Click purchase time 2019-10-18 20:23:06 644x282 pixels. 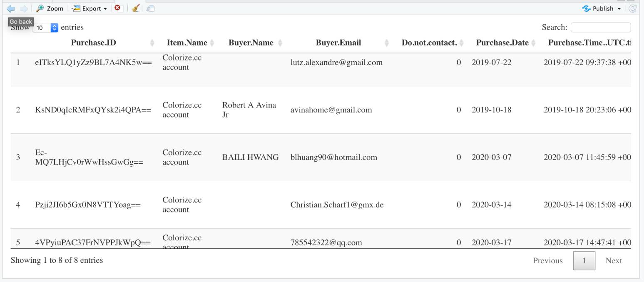click(587, 110)
